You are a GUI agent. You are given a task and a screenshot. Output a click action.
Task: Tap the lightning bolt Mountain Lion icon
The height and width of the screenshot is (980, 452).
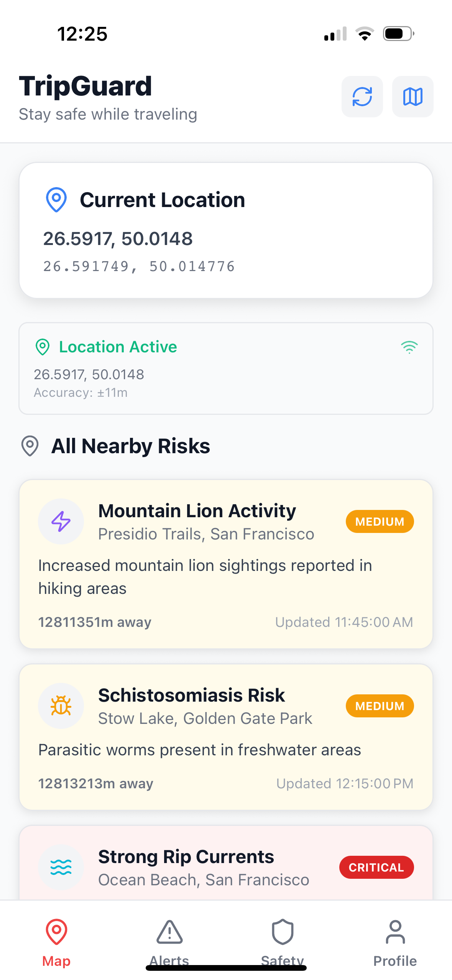[x=61, y=521]
